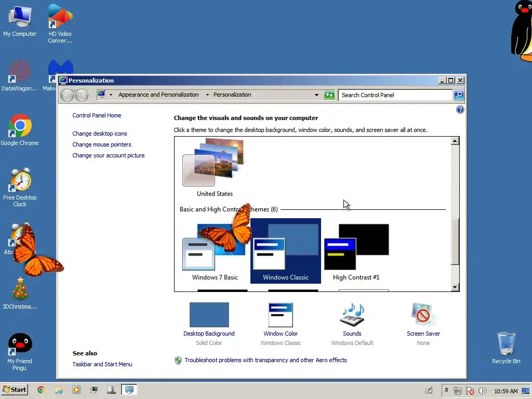Select the High Contrast #1 theme
Screen dimensions: 532x399
point(356,251)
